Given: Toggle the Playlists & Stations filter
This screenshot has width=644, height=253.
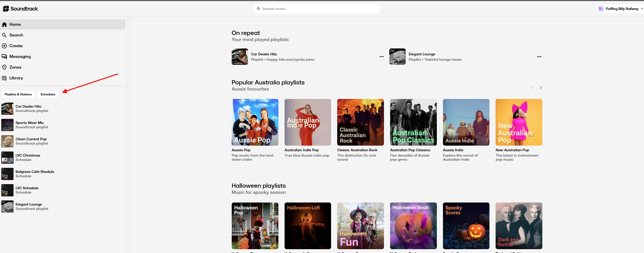Looking at the screenshot, I should (18, 94).
